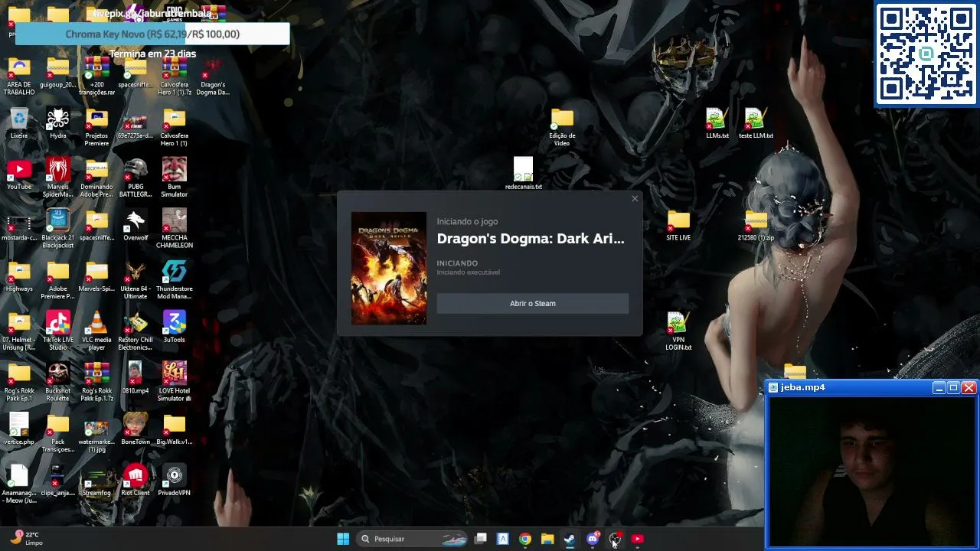This screenshot has height=551, width=980.
Task: Open the weather widget showing 22°C
Action: 25,538
